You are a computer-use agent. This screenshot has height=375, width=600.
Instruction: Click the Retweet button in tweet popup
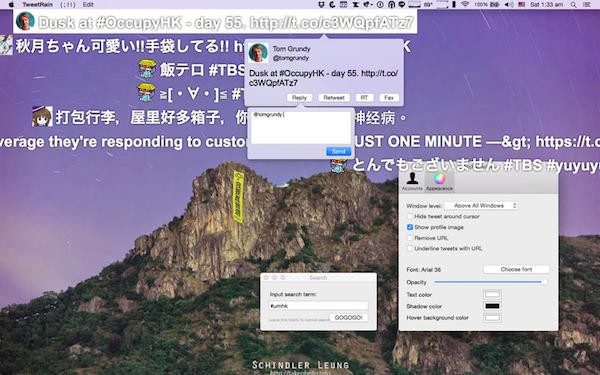334,98
